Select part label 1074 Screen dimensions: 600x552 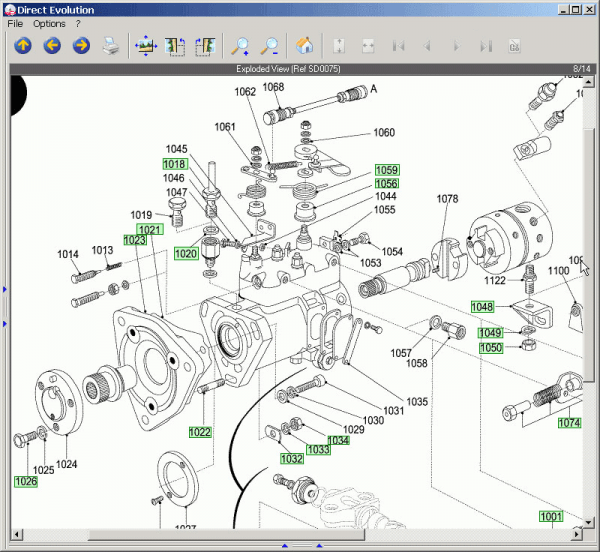click(x=569, y=423)
